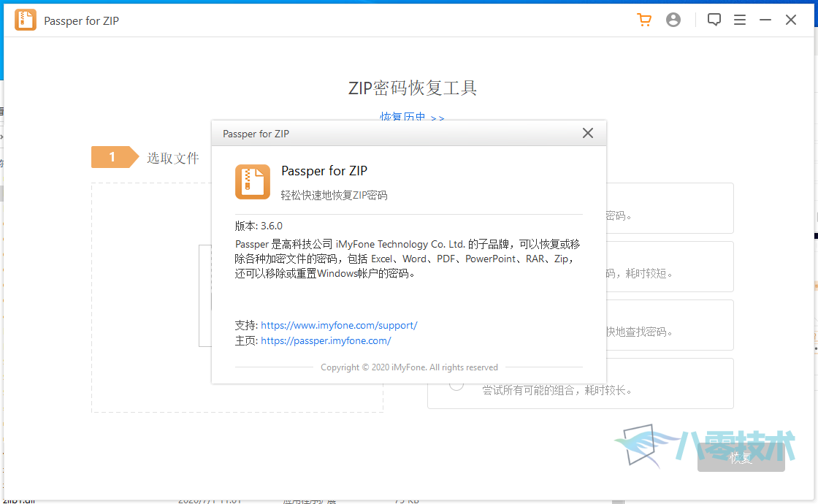
Task: Close the About Passper for ZIP dialog
Action: (588, 133)
